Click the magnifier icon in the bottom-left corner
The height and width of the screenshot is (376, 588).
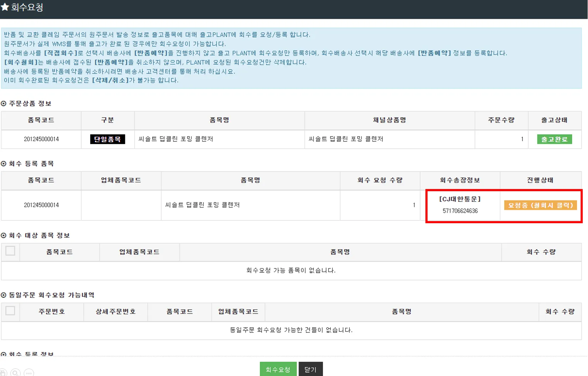pyautogui.click(x=15, y=373)
